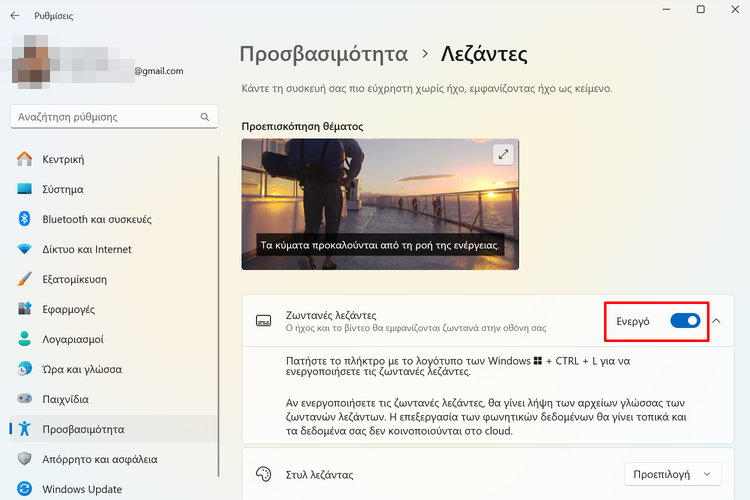The width and height of the screenshot is (750, 500).
Task: Click the caption theme preview image
Action: [x=380, y=204]
